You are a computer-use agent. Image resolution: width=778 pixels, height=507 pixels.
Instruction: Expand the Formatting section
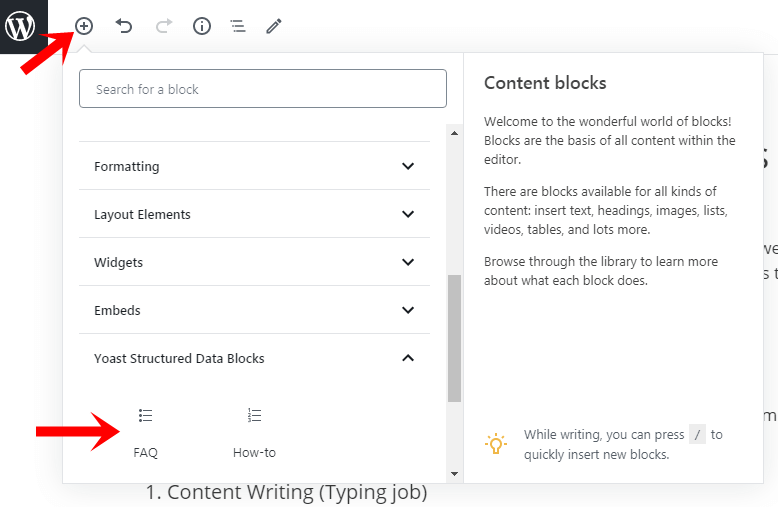point(254,166)
